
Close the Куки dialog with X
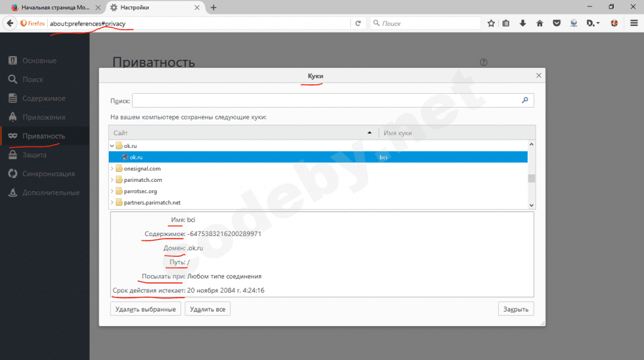538,76
